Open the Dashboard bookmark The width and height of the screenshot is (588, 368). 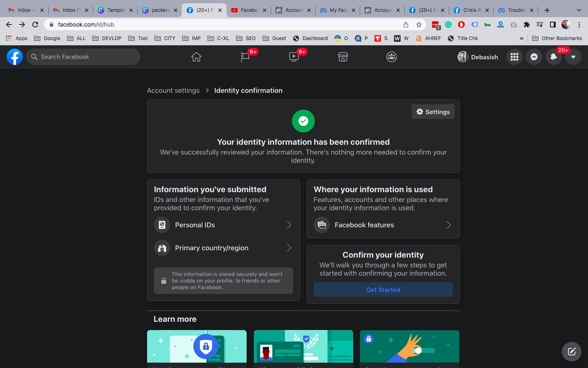(310, 38)
